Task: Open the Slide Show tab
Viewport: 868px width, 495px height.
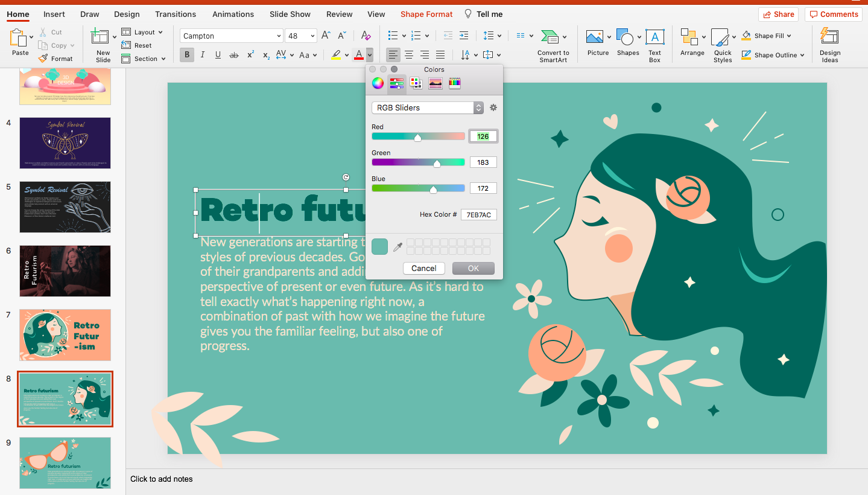Action: 290,14
